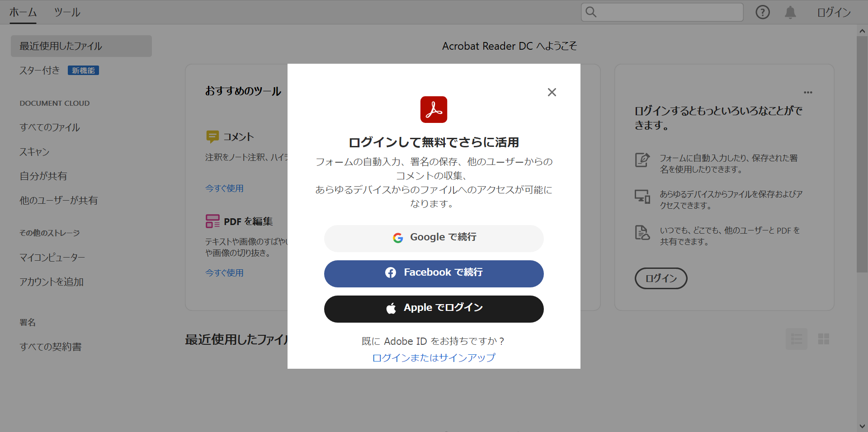Screen dimensions: 868x432
Task: Open 他のユーザーが共有 in sidebar
Action: click(58, 201)
